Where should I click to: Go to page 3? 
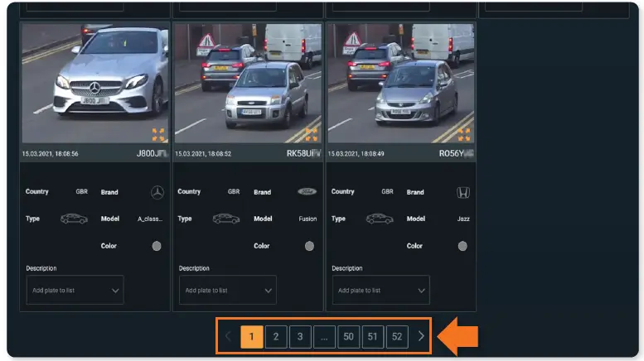tap(300, 337)
